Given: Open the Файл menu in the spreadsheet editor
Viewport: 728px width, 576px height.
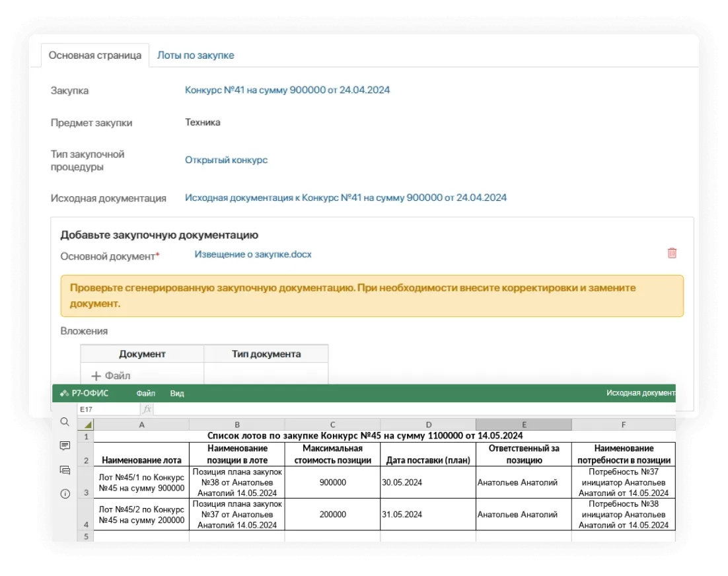Looking at the screenshot, I should (x=146, y=393).
